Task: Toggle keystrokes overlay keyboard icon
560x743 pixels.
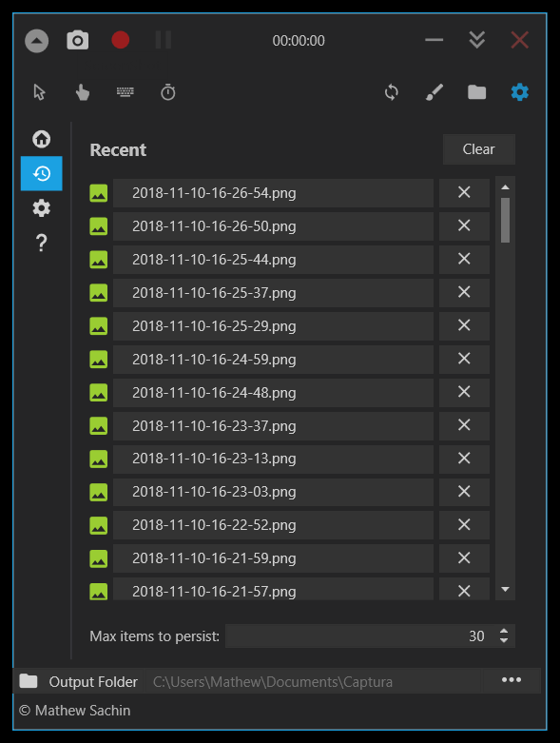Action: (x=125, y=92)
